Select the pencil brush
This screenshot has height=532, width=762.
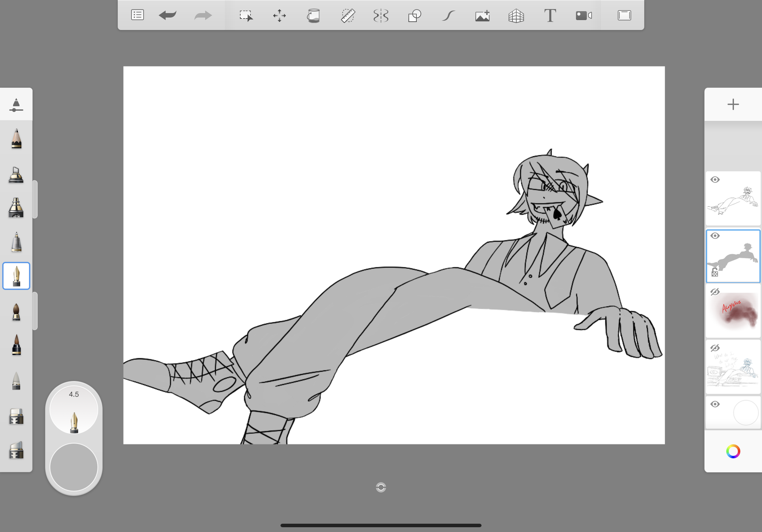click(x=16, y=138)
